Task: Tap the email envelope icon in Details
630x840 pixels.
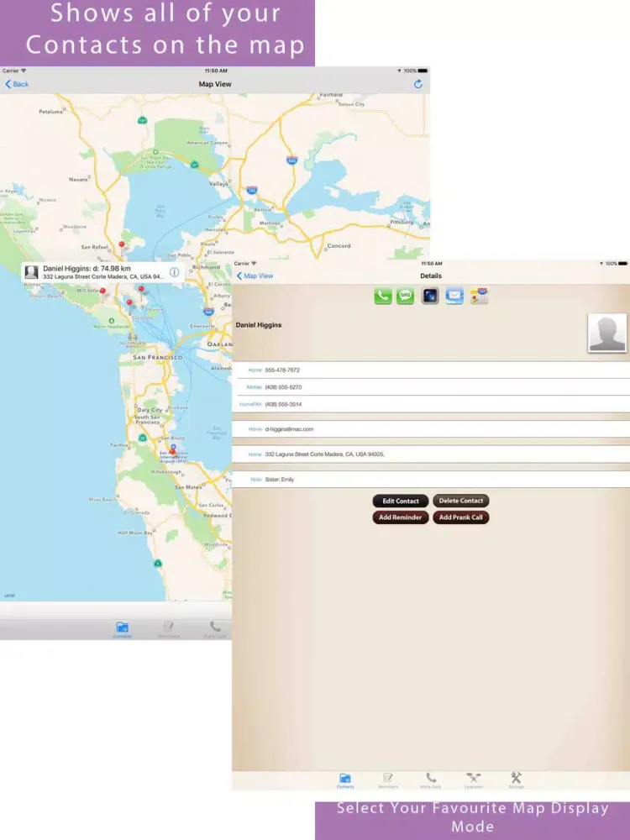Action: 454,296
